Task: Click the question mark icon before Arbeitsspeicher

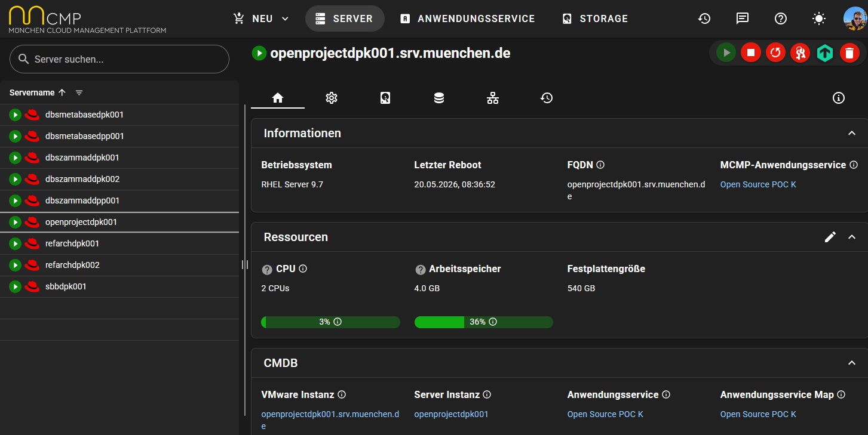Action: 421,270
